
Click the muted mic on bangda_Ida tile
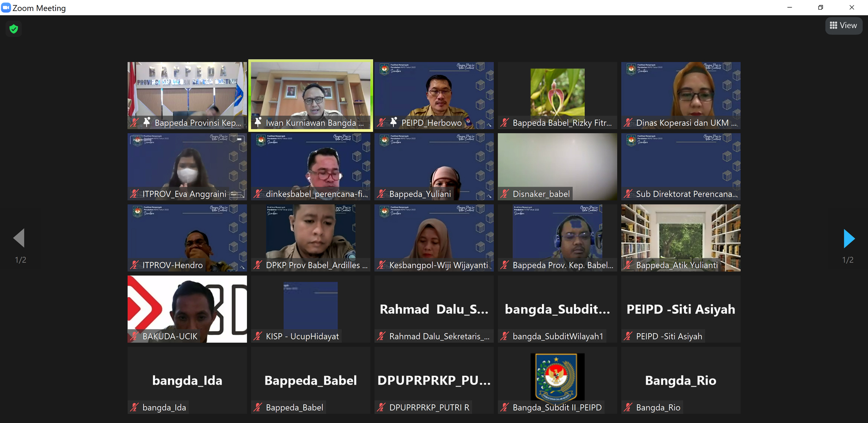tap(135, 407)
